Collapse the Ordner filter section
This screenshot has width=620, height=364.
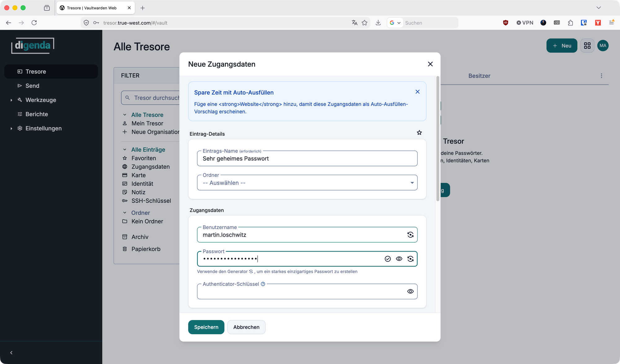[x=125, y=213]
